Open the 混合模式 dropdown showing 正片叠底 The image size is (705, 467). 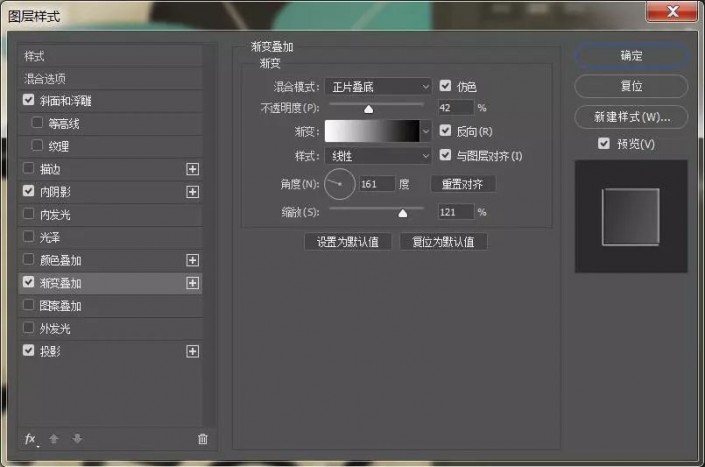(x=378, y=87)
